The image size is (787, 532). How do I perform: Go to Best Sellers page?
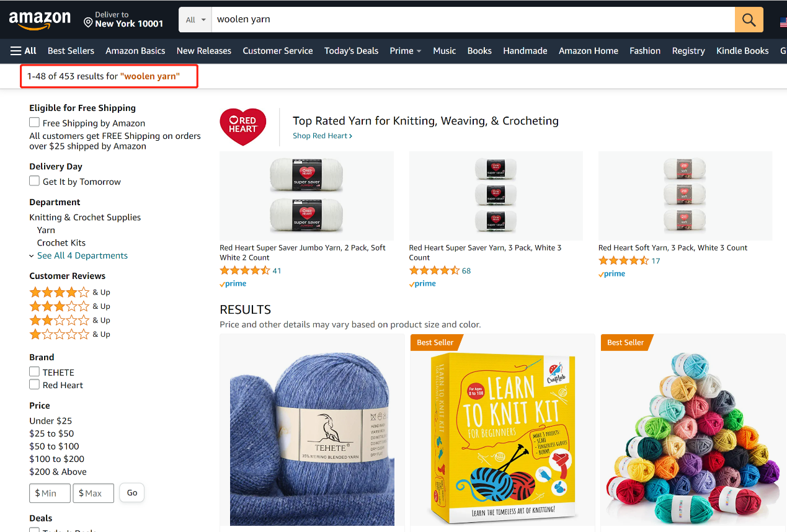tap(71, 51)
